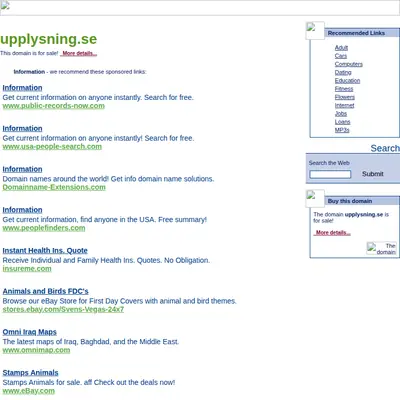Select Adult recommended link

pyautogui.click(x=341, y=48)
